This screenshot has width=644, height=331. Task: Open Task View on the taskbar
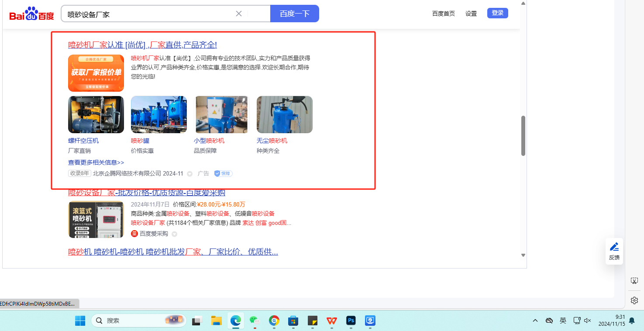[x=197, y=321]
